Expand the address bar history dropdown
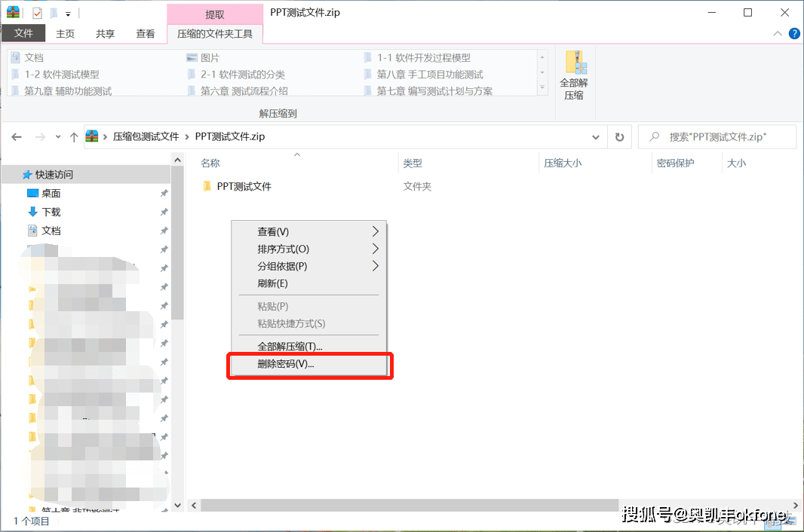Image resolution: width=804 pixels, height=532 pixels. tap(595, 137)
